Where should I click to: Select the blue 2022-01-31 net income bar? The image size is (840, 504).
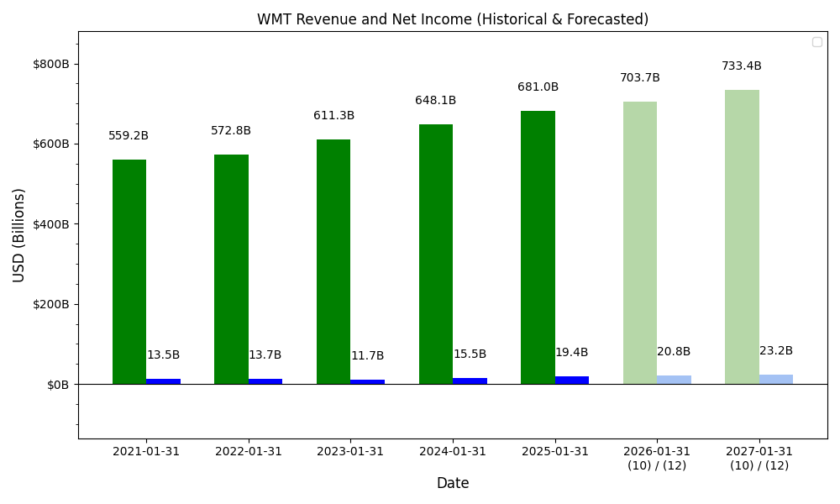(265, 381)
